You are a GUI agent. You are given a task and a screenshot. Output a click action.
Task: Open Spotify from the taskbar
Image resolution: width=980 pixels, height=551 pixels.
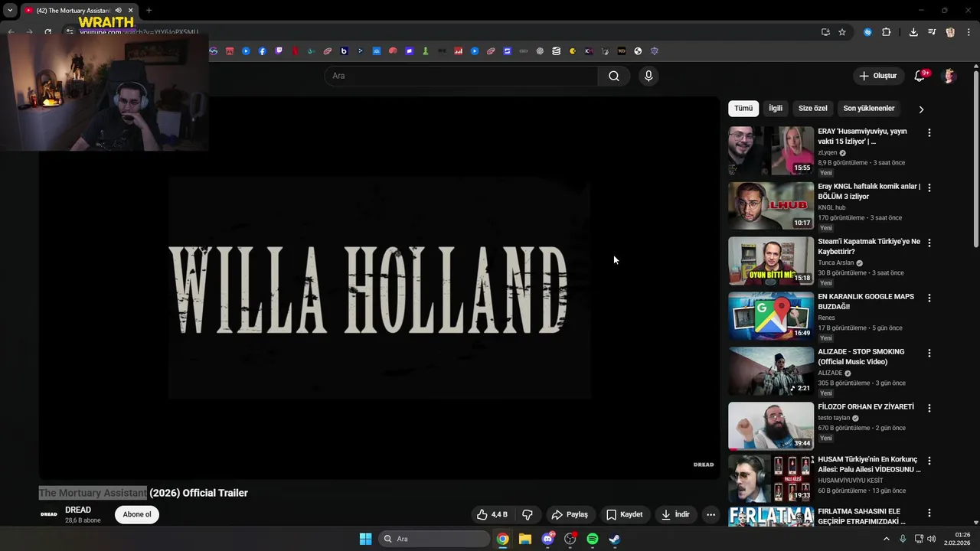[x=593, y=539]
